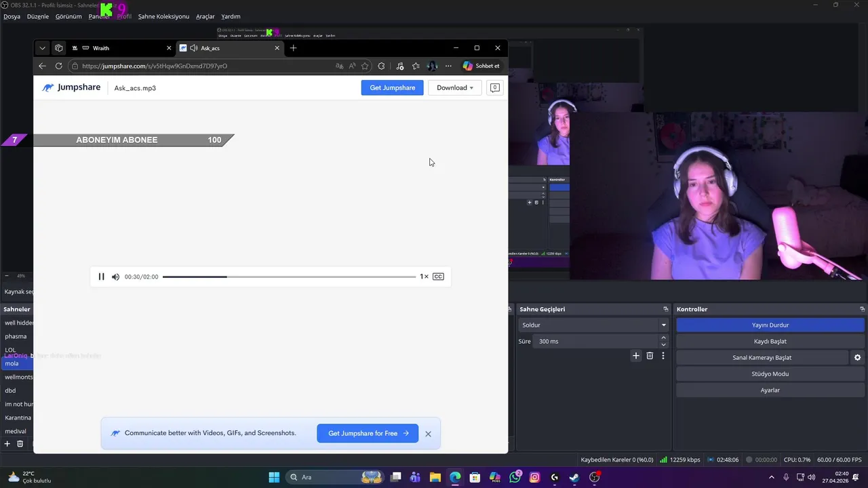
Task: Open the OBS Görünüm menu
Action: [68, 16]
